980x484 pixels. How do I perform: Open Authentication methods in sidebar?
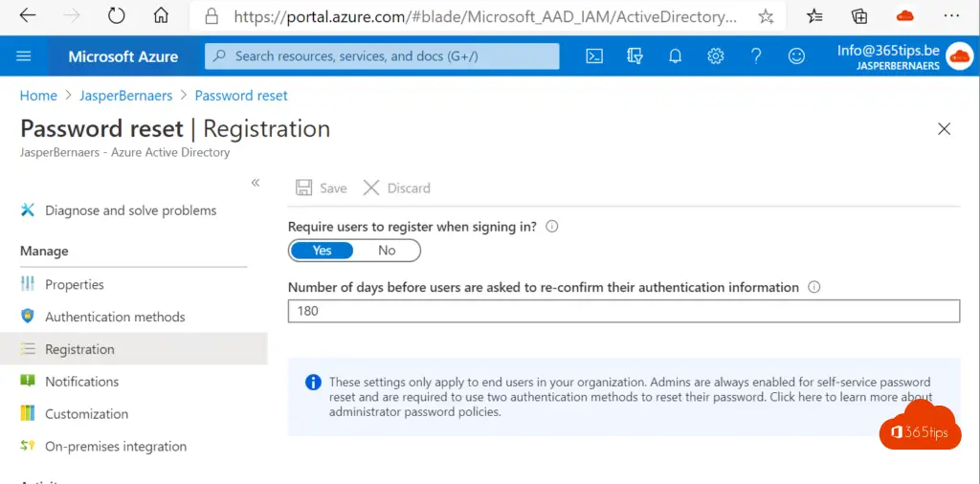[x=115, y=317]
